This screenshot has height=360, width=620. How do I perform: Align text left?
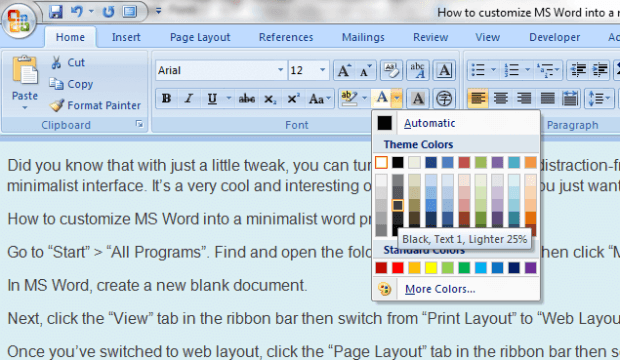(x=477, y=98)
